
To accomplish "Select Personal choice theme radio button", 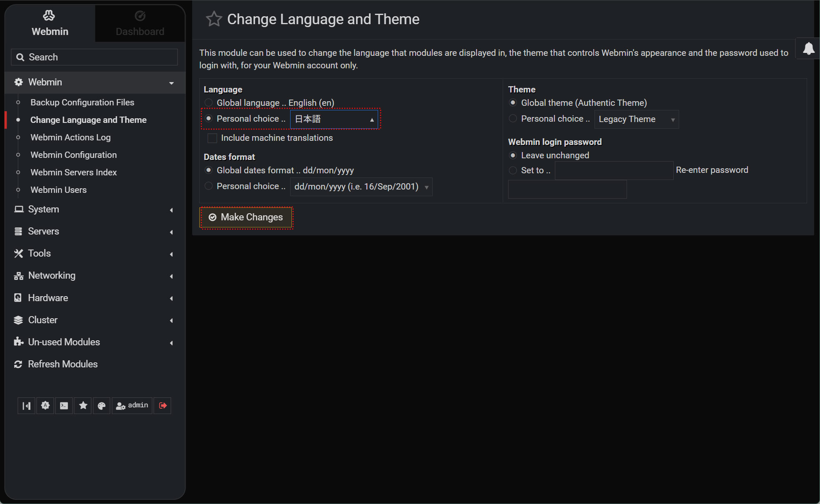I will point(513,119).
